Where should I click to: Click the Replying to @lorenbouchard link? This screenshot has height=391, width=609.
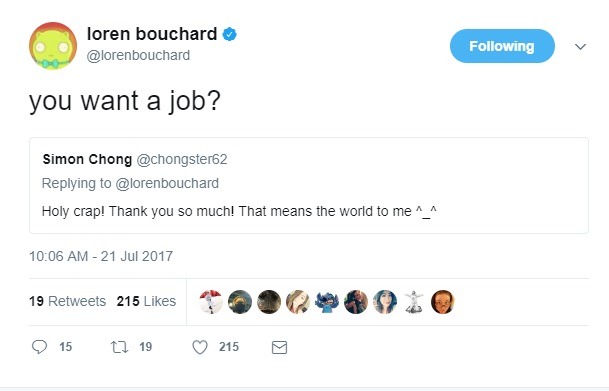click(x=130, y=183)
